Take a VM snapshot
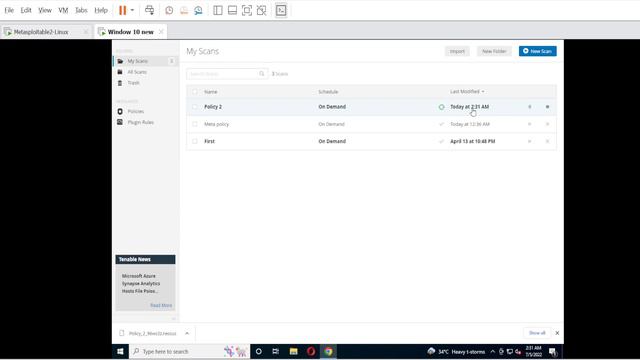Image resolution: width=640 pixels, height=360 pixels. tap(169, 11)
